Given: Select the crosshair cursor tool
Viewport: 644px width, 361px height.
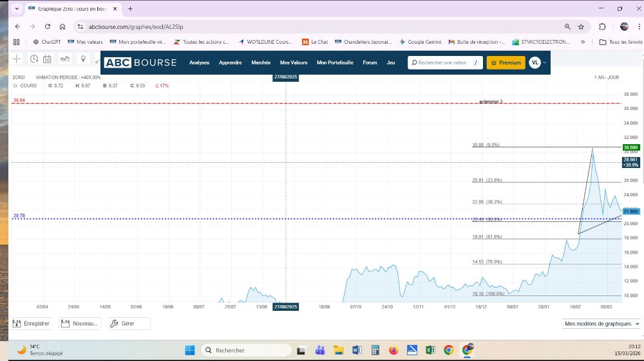Looking at the screenshot, I should 17,59.
